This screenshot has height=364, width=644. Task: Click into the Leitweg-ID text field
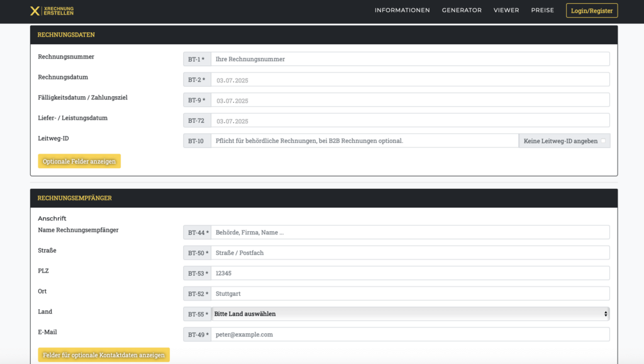click(x=364, y=141)
